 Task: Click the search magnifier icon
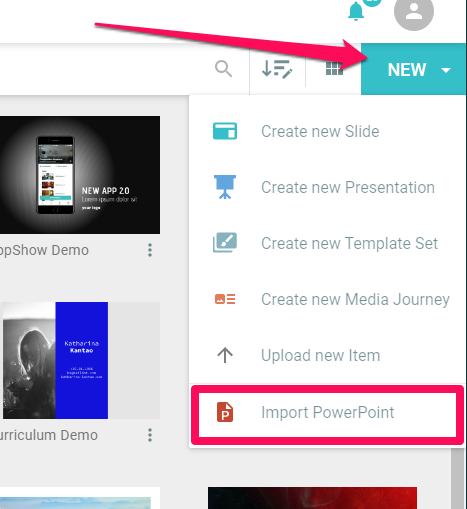pyautogui.click(x=223, y=69)
